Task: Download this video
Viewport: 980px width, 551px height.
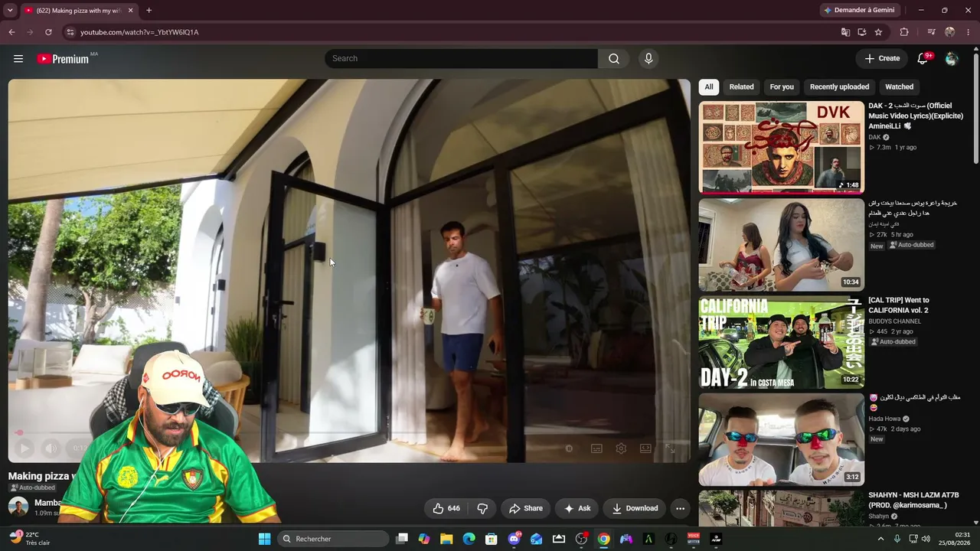Action: pos(635,508)
